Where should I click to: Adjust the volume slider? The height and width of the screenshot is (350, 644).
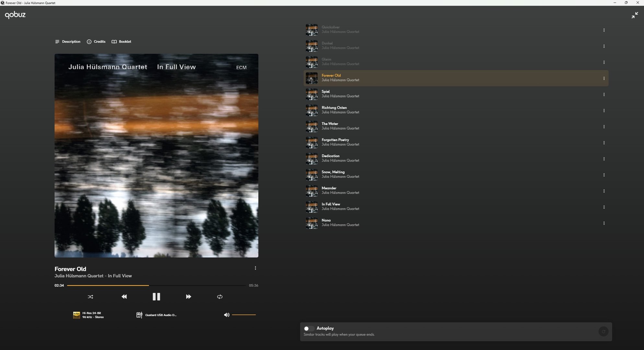244,315
